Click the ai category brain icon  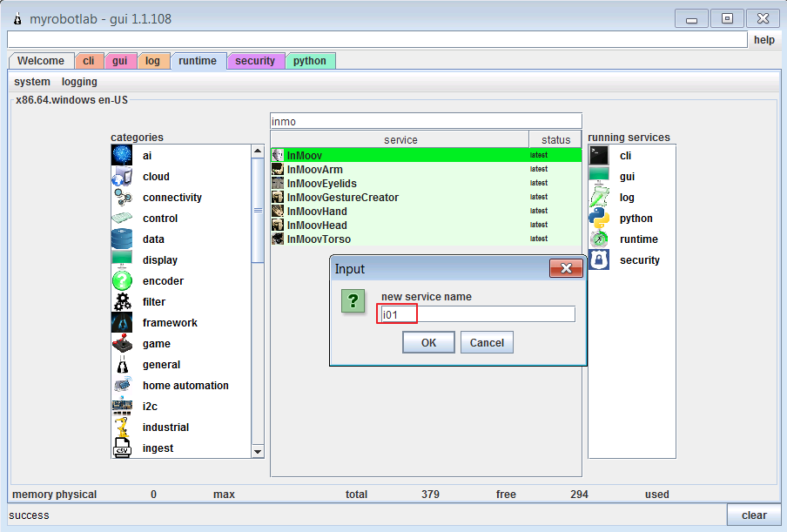122,156
